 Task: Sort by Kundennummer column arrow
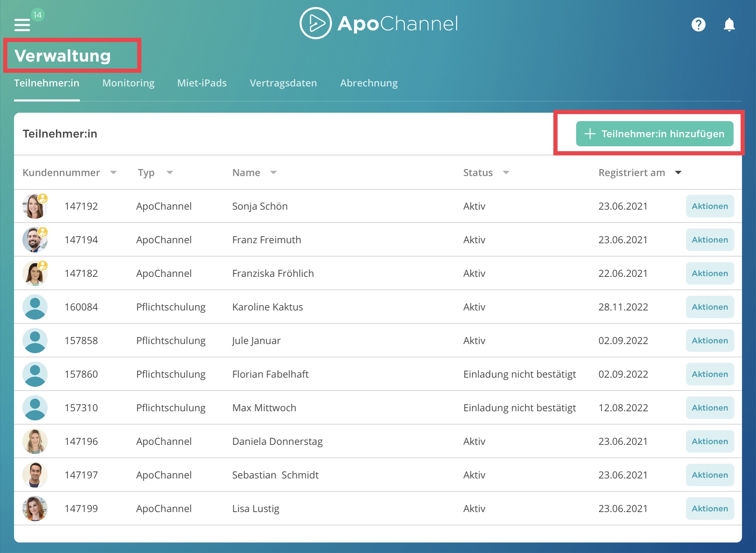click(113, 173)
